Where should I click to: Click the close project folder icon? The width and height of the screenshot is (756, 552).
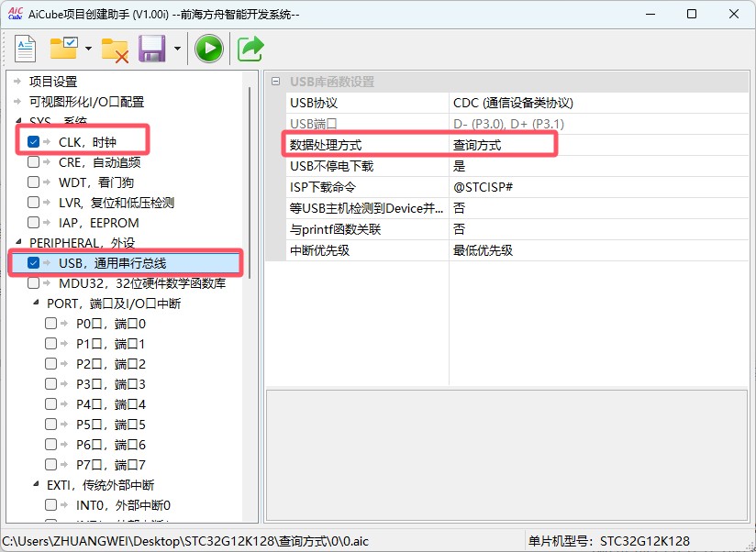115,50
